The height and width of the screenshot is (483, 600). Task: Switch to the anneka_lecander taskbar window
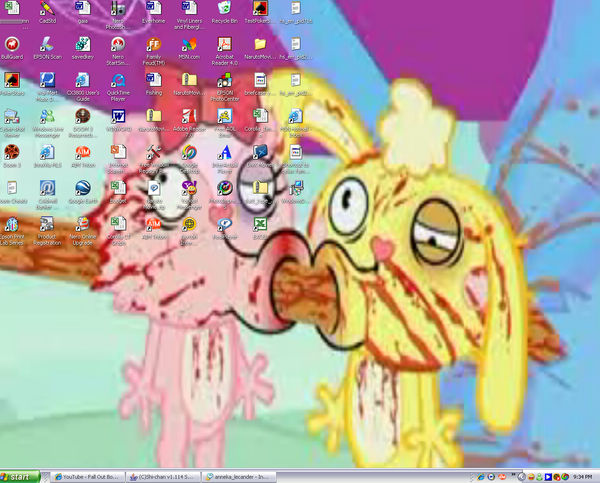(240, 477)
